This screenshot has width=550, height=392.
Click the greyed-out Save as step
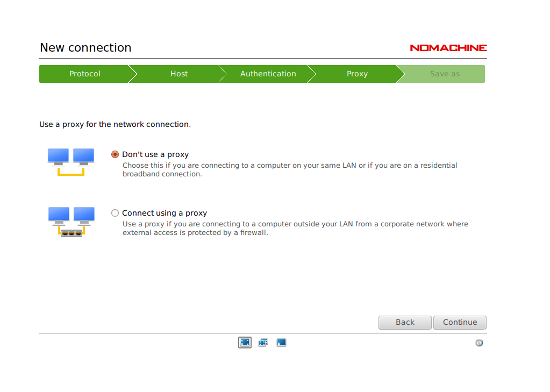click(x=445, y=74)
